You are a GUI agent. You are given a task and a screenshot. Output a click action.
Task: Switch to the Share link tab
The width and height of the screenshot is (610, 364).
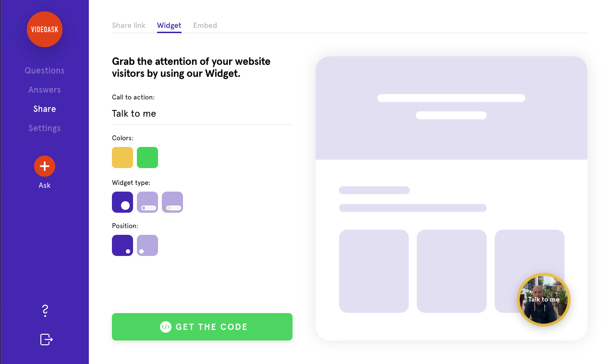(x=128, y=25)
